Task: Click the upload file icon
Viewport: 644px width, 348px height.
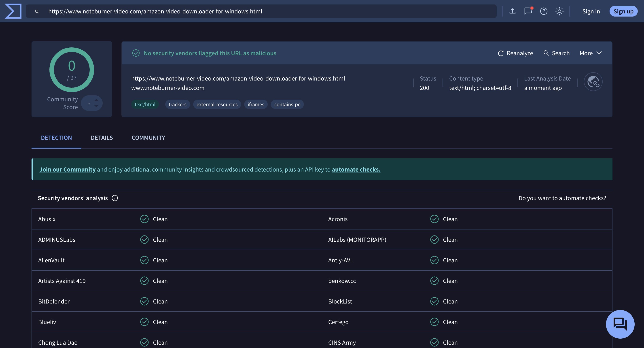Action: 512,11
